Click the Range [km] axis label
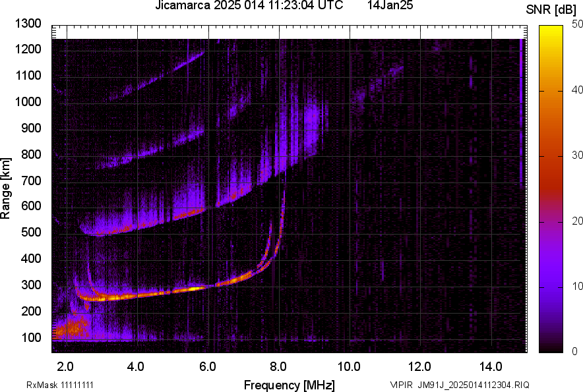This screenshot has height=392, width=583. pyautogui.click(x=5, y=188)
